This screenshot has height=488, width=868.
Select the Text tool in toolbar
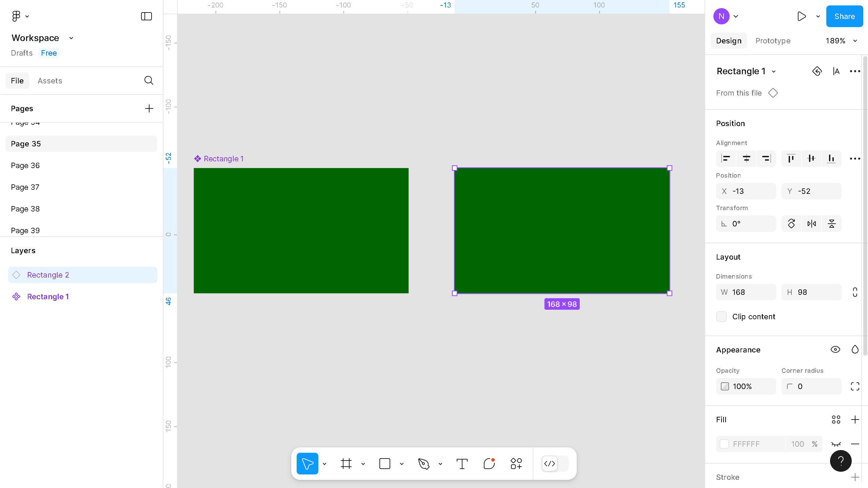pyautogui.click(x=462, y=464)
